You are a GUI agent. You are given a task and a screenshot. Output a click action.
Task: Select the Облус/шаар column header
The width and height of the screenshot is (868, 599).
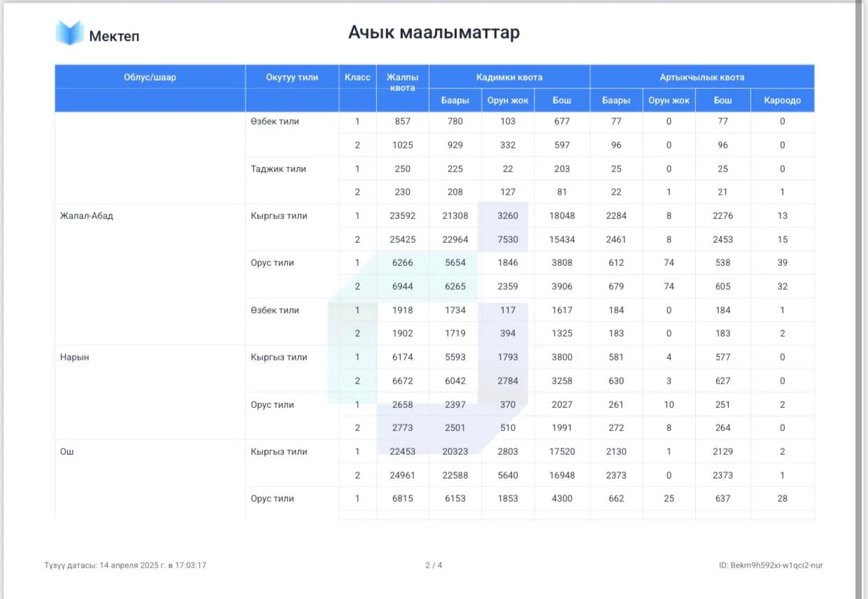point(150,77)
